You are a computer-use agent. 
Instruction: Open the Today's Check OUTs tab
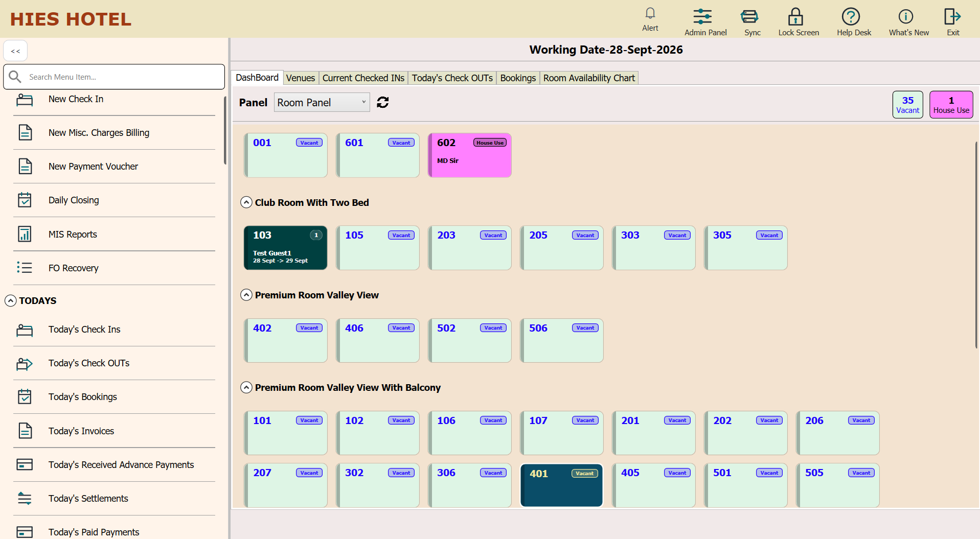point(452,78)
